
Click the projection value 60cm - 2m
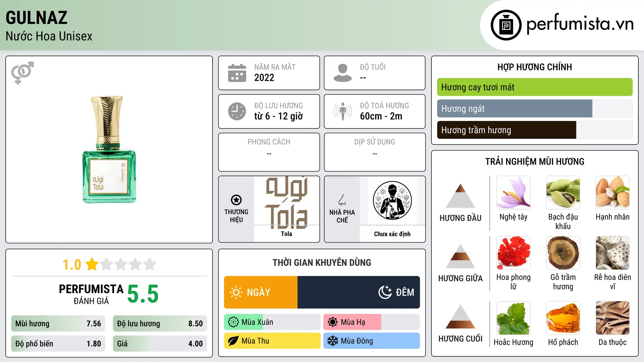tap(381, 116)
